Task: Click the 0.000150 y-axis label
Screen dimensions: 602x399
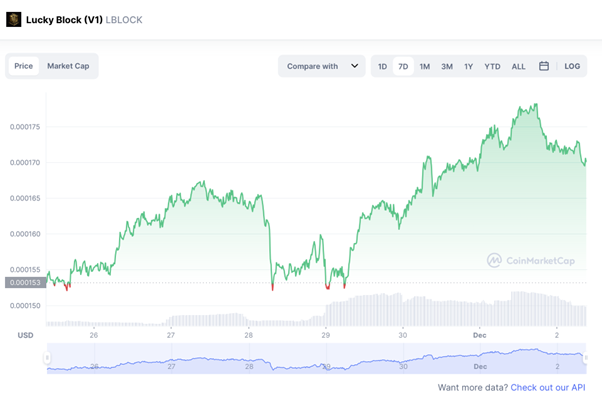Action: 25,306
